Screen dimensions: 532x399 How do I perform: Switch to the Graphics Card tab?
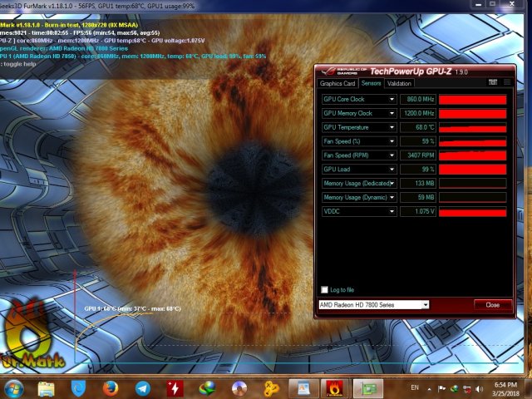pyautogui.click(x=337, y=83)
